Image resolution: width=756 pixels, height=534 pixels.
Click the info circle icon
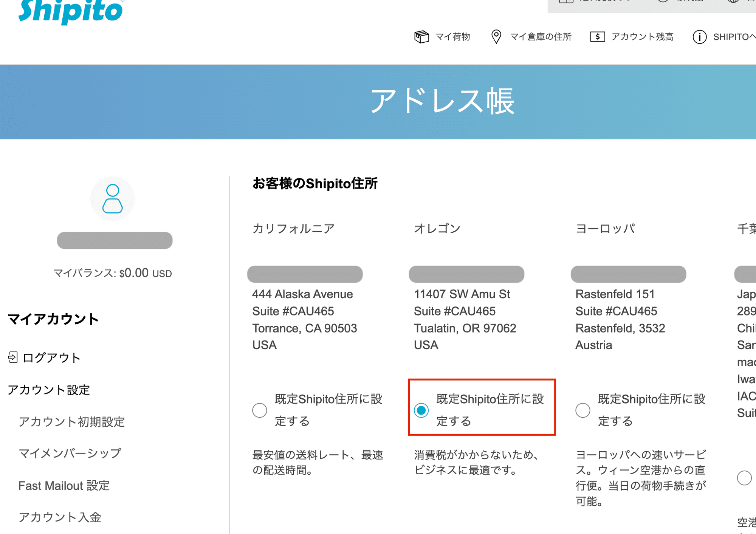point(700,37)
